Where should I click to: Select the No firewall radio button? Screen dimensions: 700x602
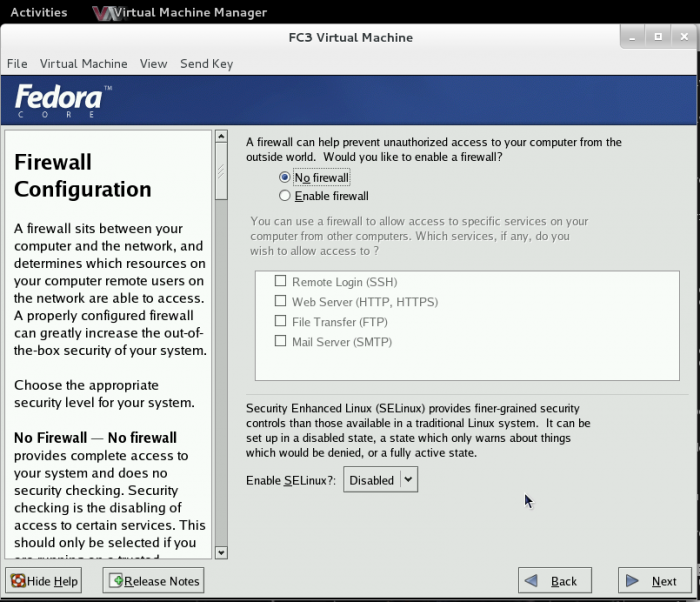(x=285, y=178)
